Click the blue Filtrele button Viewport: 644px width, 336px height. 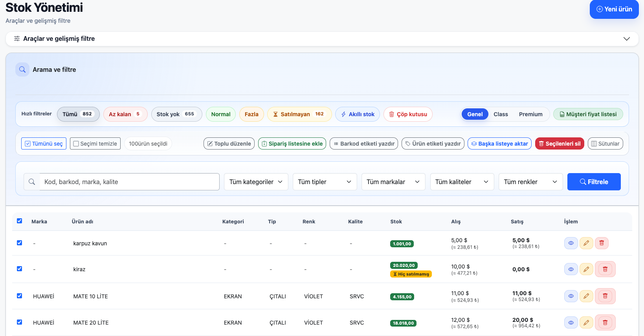[594, 182]
